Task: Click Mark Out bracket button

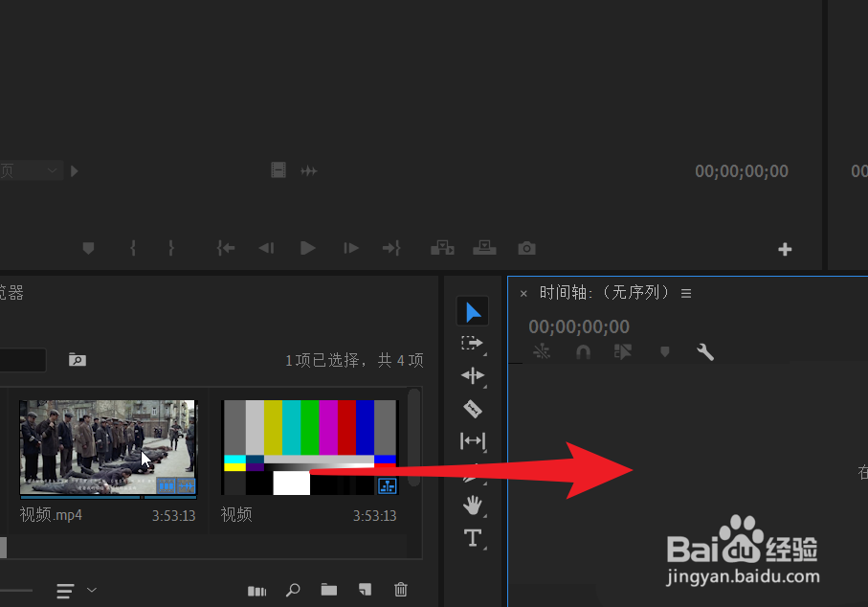Action: [x=171, y=248]
